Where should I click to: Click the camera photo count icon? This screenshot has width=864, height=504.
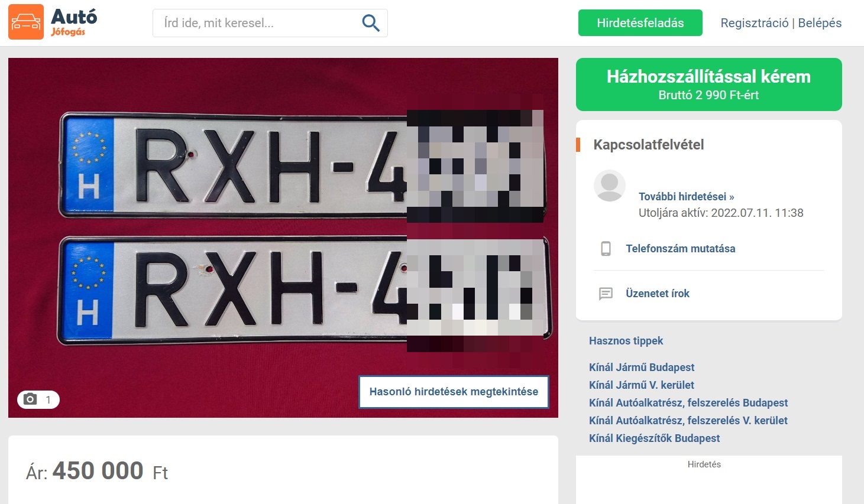[x=30, y=399]
